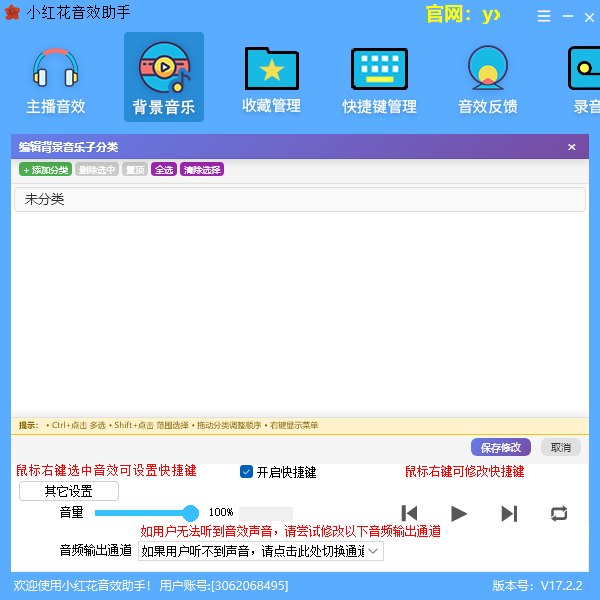600x600 pixels.
Task: Click the 音量 volume slider handle
Action: (x=190, y=513)
